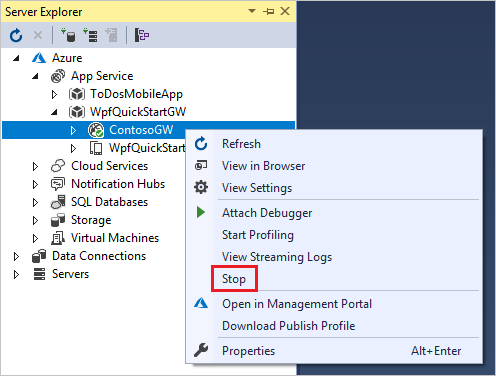This screenshot has height=376, width=496.
Task: Click the Server Explorer title text
Action: point(44,12)
